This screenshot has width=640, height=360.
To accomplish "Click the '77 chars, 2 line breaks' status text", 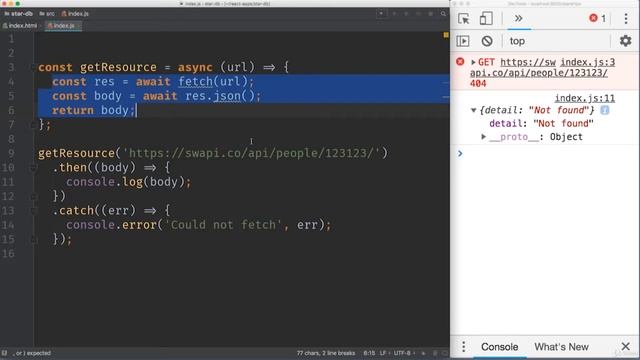I will pos(326,353).
